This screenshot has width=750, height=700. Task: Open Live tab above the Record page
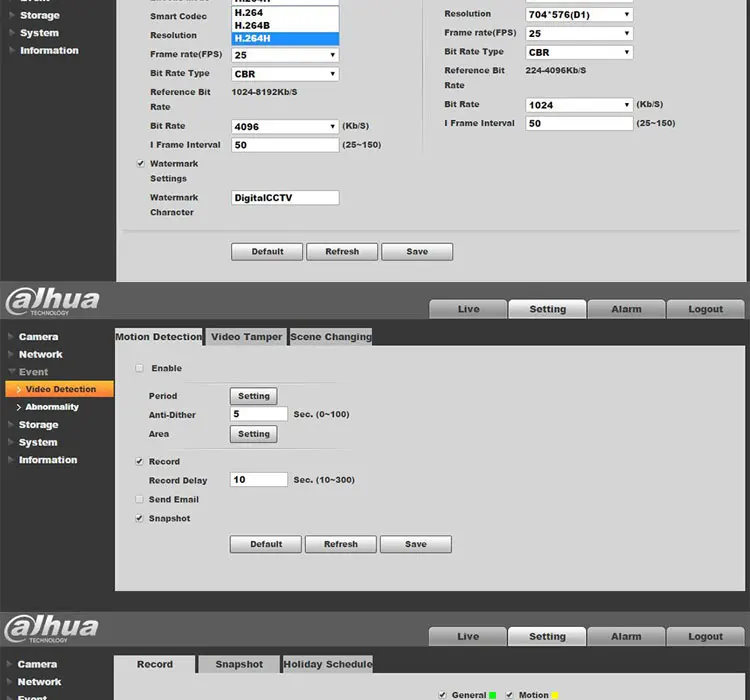[x=467, y=636]
